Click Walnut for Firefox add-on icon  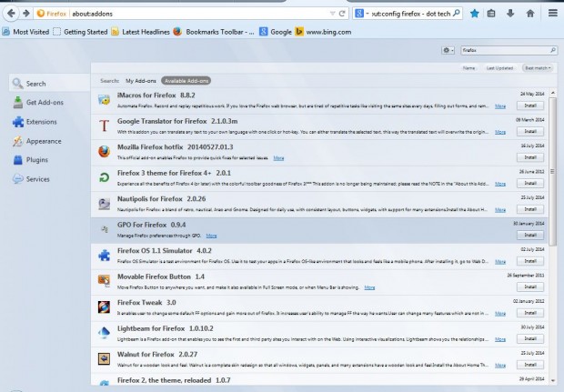(104, 359)
